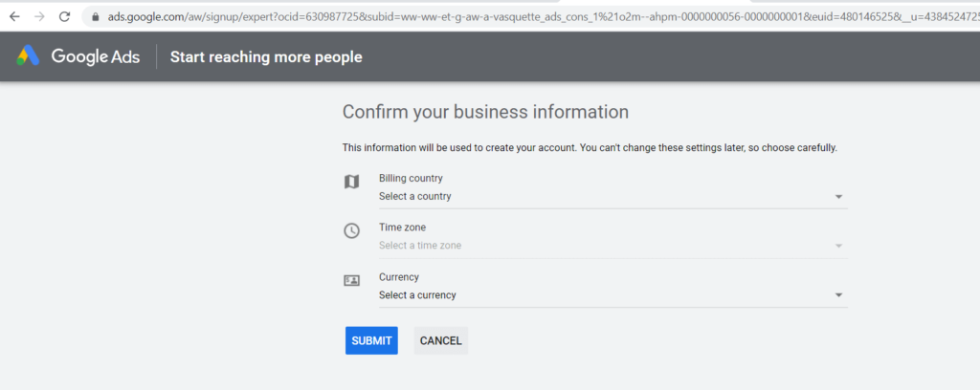This screenshot has width=980, height=390.
Task: Submit the business information form
Action: tap(371, 340)
